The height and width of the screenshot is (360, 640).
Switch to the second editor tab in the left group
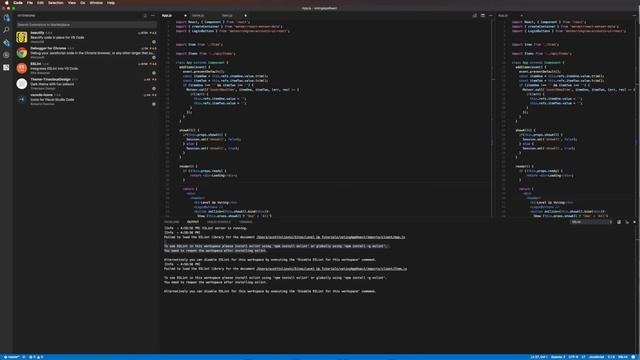click(x=198, y=16)
